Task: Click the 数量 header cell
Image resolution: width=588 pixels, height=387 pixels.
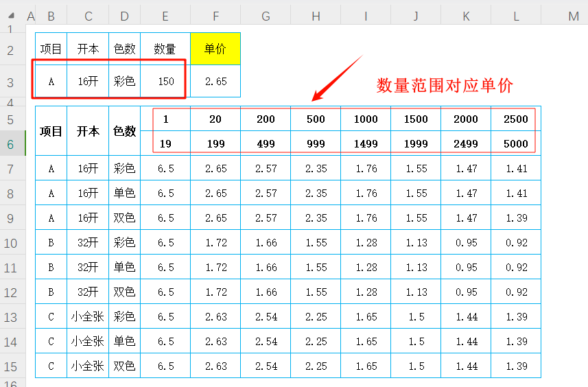Action: (165, 49)
